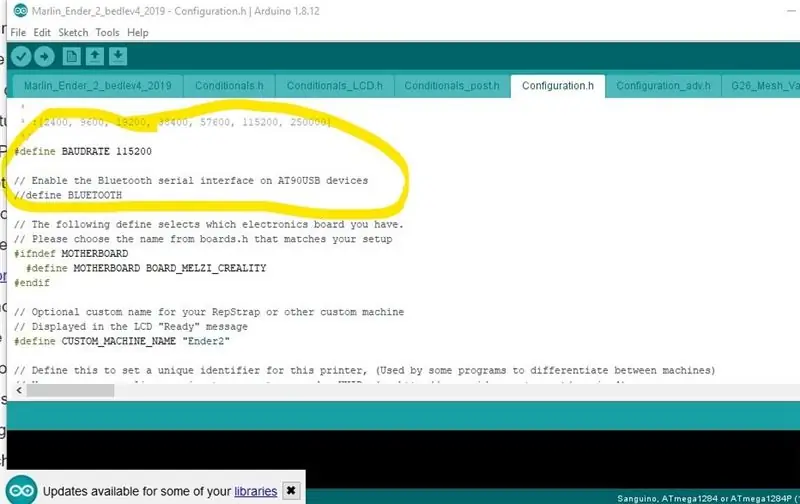Switch to the Configuration_adv.h tab
The height and width of the screenshot is (504, 800).
[663, 86]
